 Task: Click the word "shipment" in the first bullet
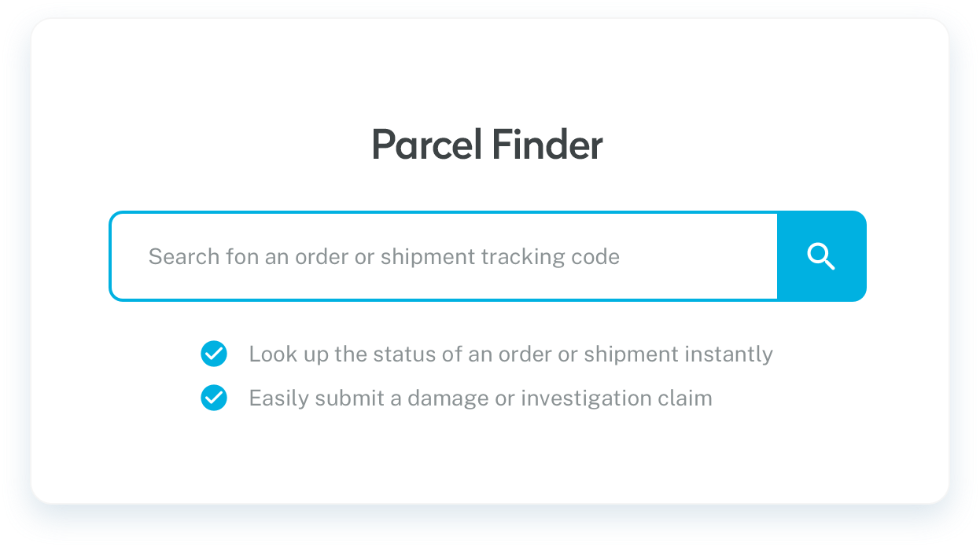[x=631, y=354]
